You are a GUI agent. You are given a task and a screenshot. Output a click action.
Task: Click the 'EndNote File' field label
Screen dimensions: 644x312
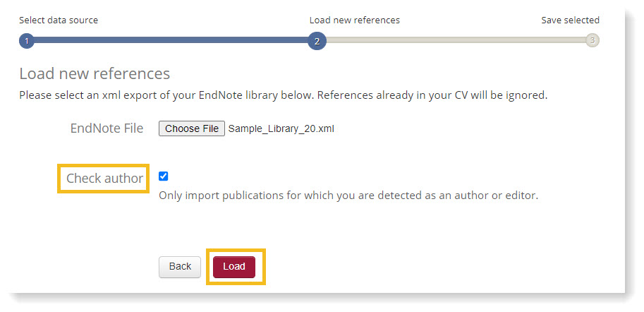107,128
